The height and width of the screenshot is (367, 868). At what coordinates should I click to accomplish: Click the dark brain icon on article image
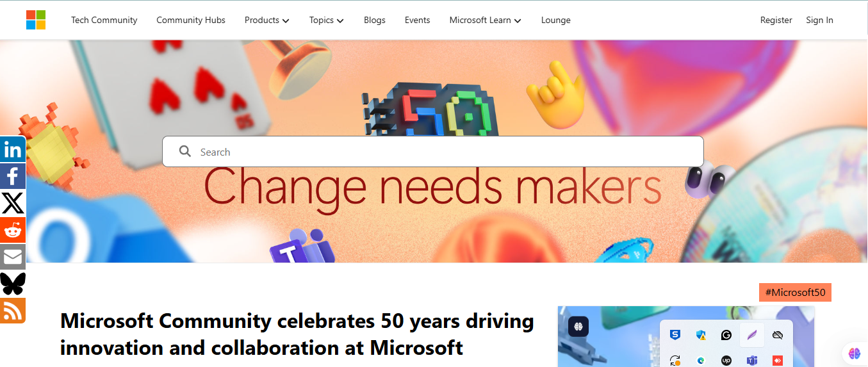coord(578,327)
